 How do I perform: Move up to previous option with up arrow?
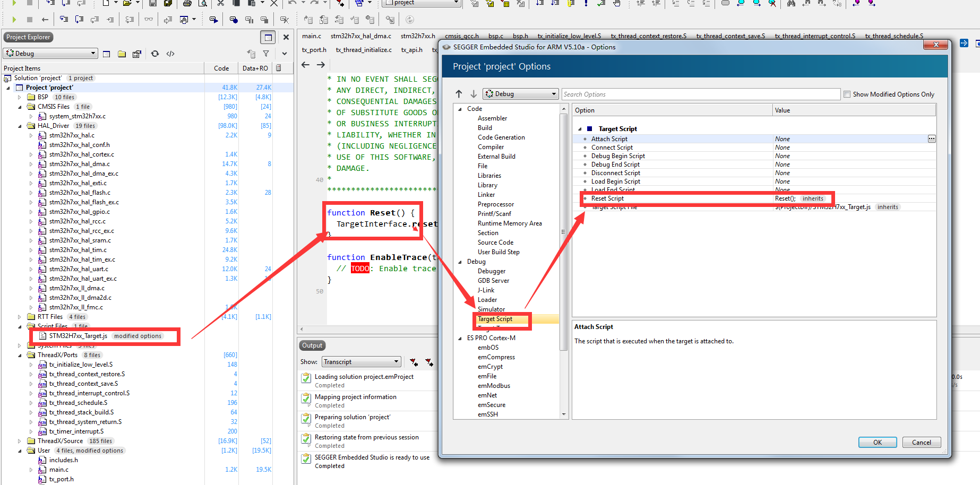[x=459, y=94]
